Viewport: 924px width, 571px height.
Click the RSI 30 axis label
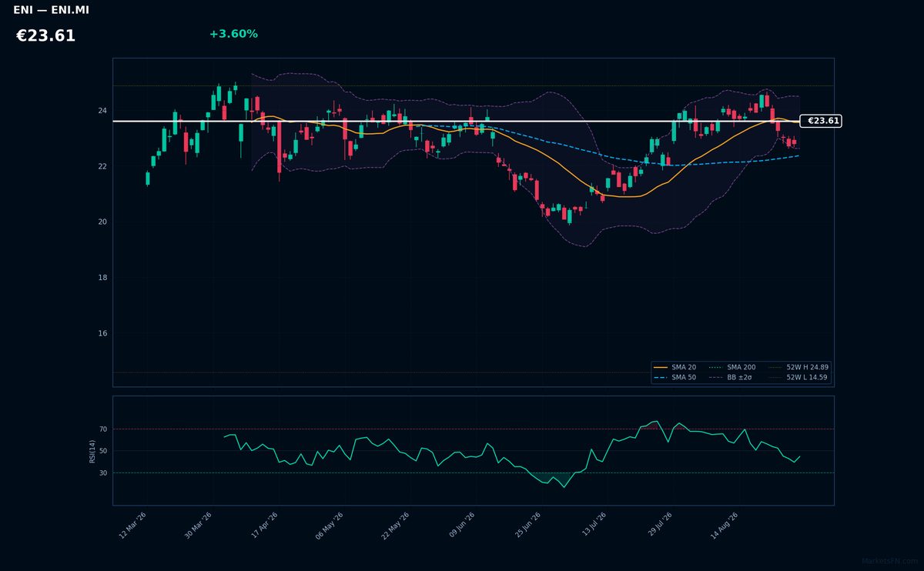tap(103, 472)
